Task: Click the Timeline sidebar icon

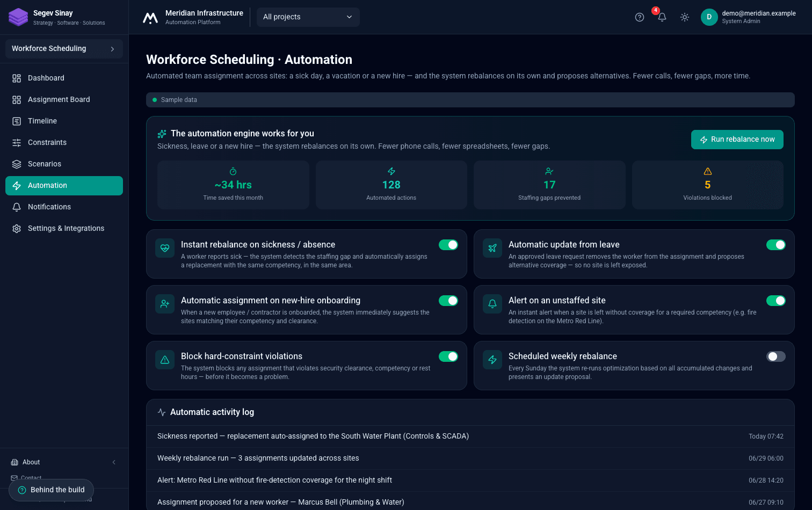Action: click(x=17, y=121)
